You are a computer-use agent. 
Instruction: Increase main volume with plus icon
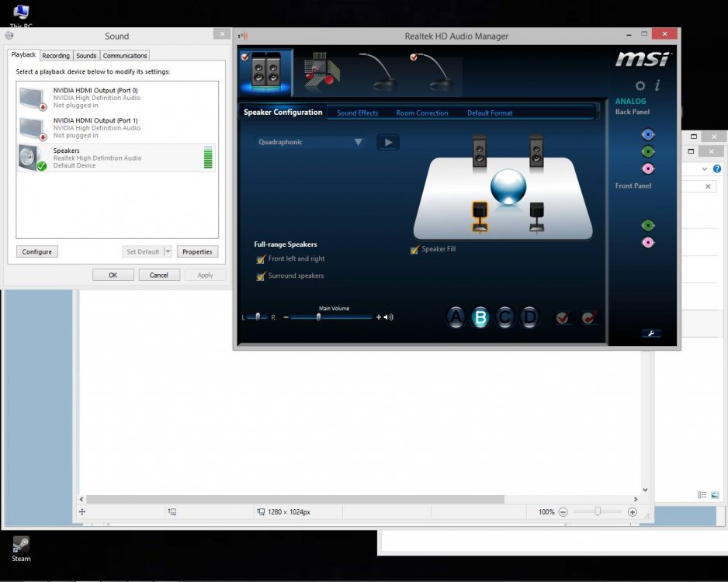click(379, 317)
